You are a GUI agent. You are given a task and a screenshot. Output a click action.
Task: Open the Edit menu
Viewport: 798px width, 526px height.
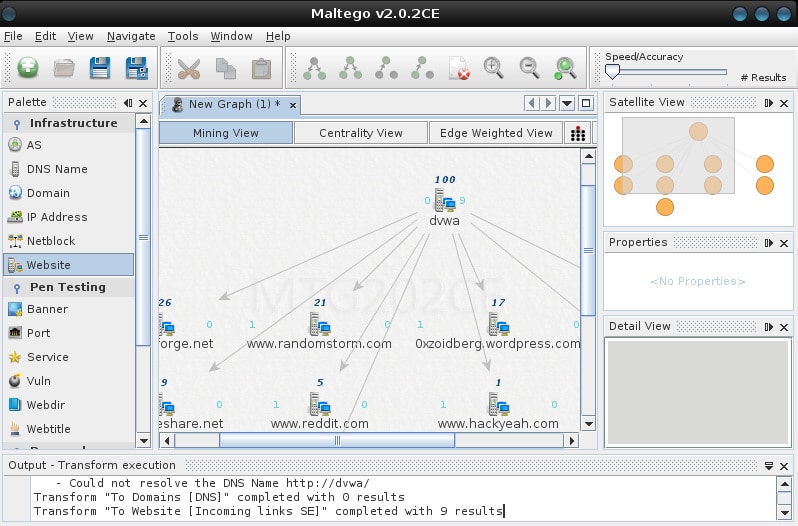45,36
